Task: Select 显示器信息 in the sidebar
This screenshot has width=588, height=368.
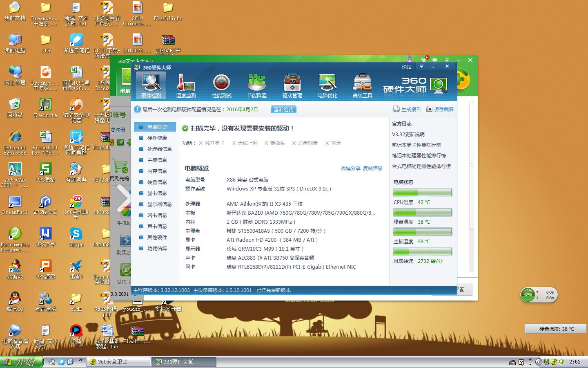Action: click(x=155, y=204)
